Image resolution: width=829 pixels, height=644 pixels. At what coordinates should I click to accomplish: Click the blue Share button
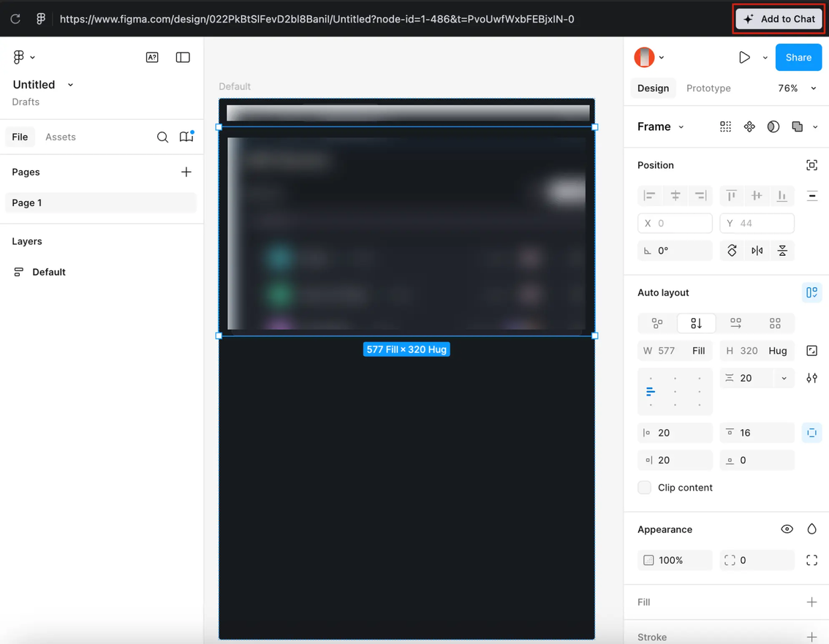tap(798, 57)
